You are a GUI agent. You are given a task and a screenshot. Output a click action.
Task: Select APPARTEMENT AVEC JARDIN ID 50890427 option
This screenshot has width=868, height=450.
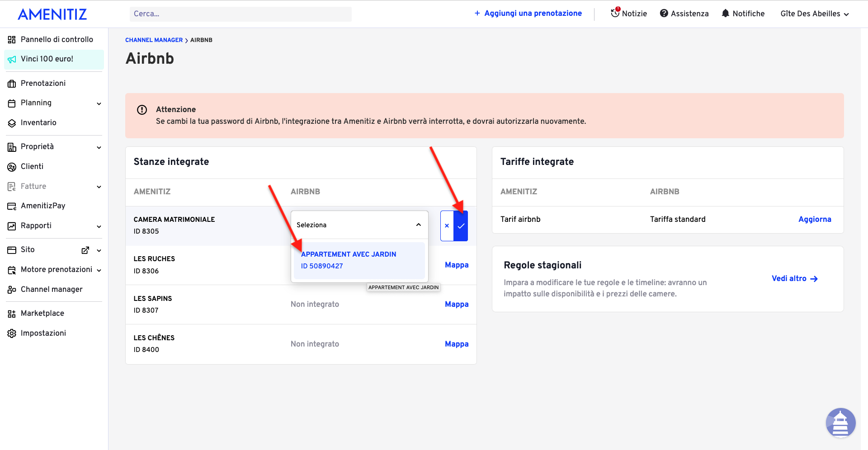click(359, 260)
